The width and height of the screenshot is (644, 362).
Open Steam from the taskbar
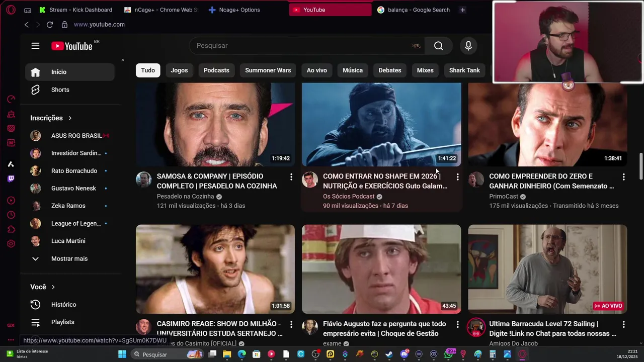click(x=389, y=354)
